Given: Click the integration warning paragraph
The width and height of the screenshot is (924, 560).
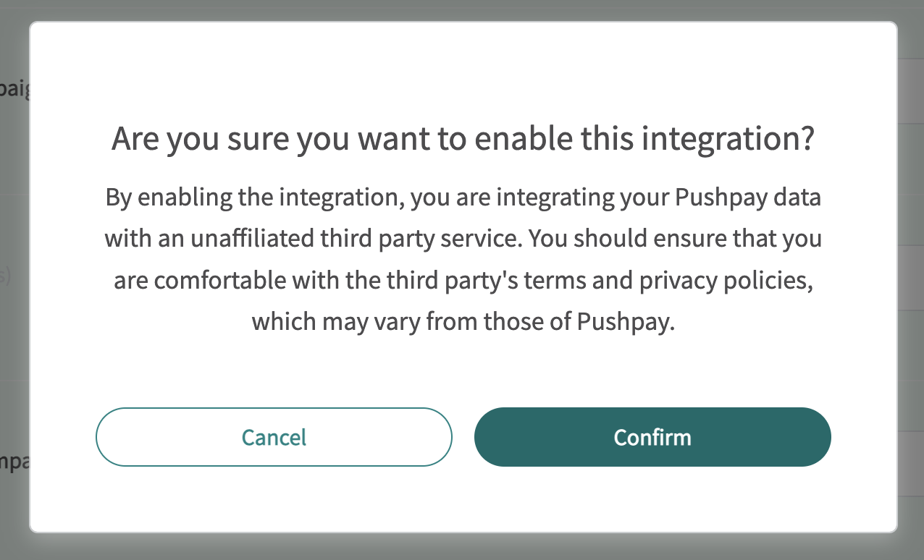Looking at the screenshot, I should (x=462, y=258).
